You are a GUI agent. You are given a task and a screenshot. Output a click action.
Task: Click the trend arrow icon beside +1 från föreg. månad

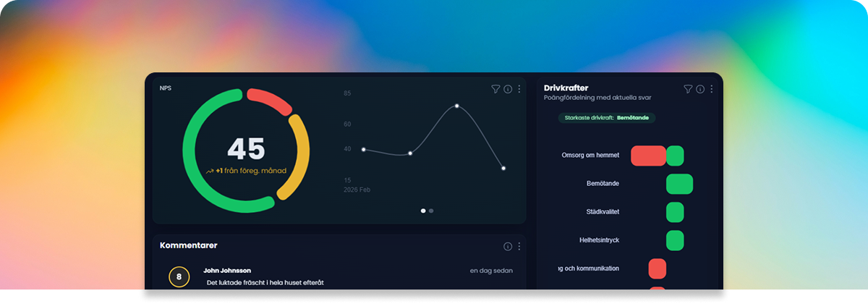210,172
